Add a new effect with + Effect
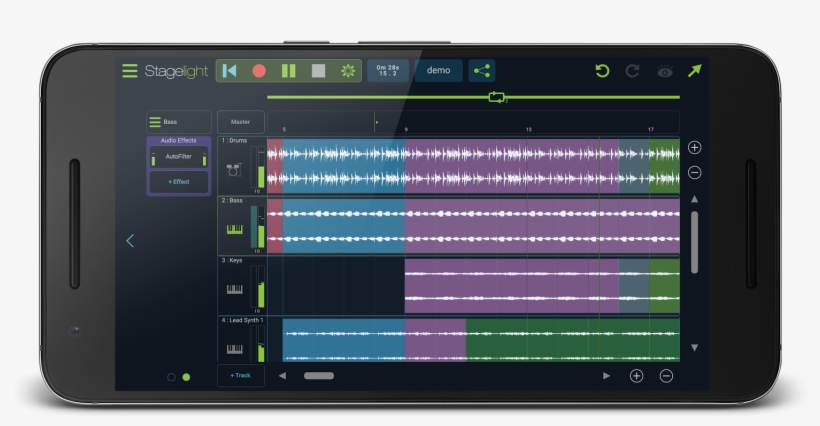Screen dimensions: 820x426 (179, 181)
